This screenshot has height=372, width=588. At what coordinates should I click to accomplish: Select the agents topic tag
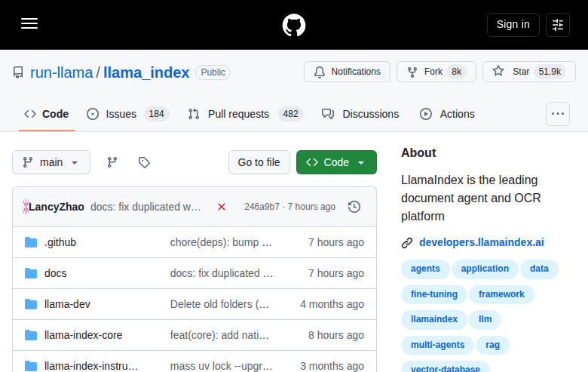pos(425,269)
